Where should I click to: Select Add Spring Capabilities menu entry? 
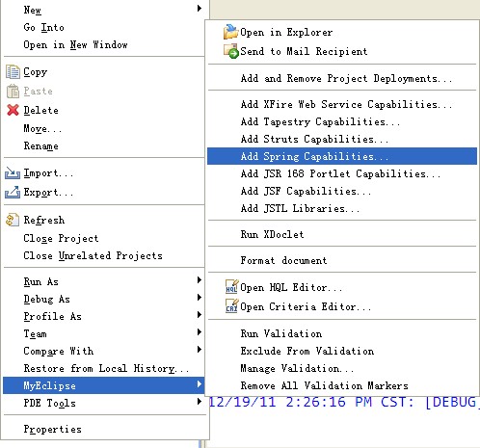(342, 156)
